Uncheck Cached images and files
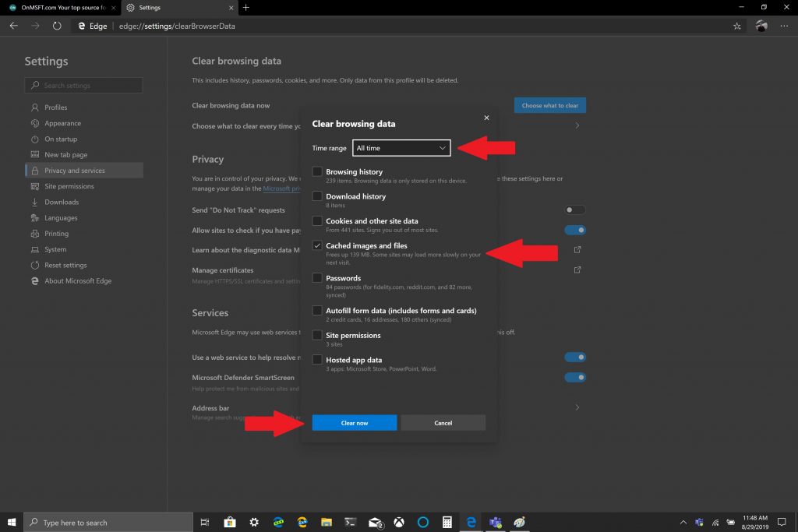The width and height of the screenshot is (798, 532). coord(317,245)
